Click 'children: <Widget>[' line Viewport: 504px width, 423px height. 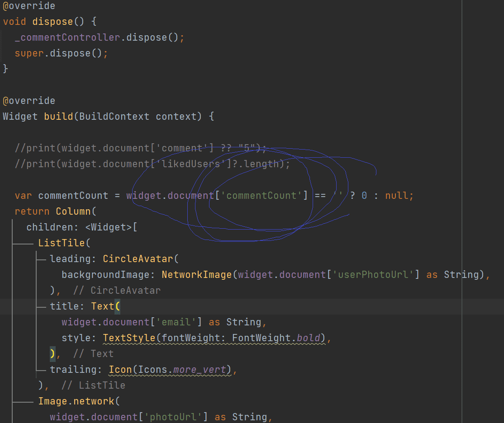[x=82, y=227]
